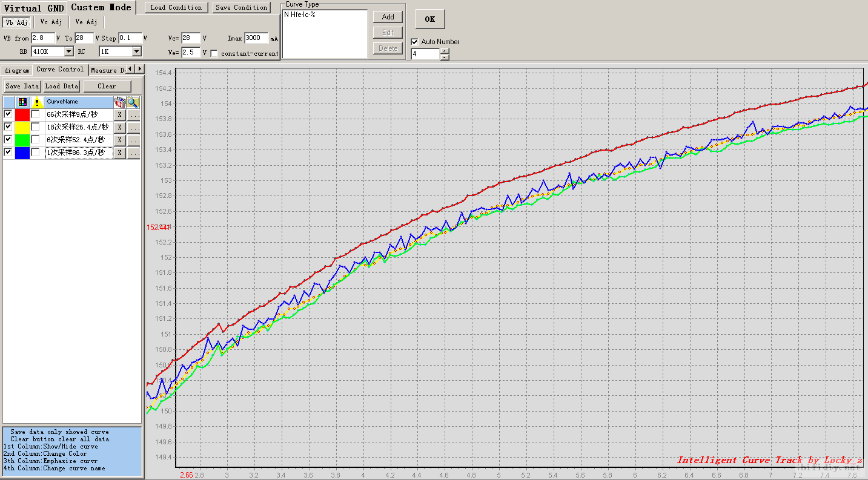
Task: Select the Ve Adj tab
Action: click(x=86, y=22)
